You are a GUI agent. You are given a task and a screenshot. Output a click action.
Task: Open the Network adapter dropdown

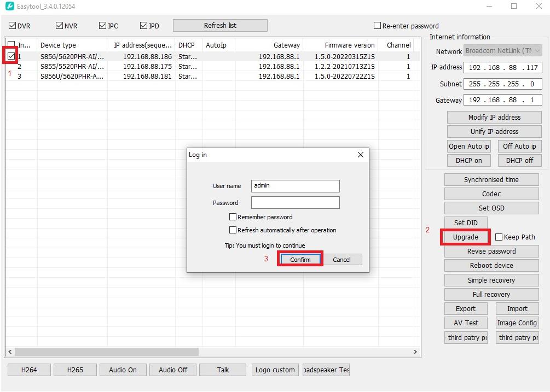point(502,51)
